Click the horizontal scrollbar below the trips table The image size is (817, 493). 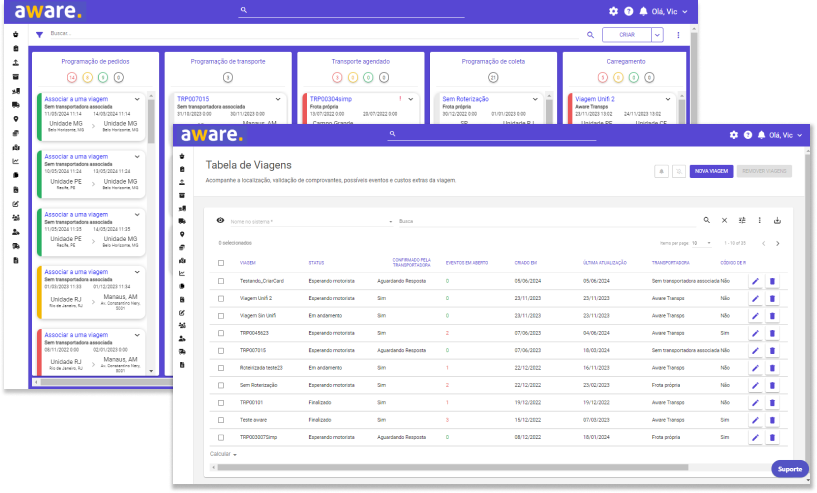452,467
